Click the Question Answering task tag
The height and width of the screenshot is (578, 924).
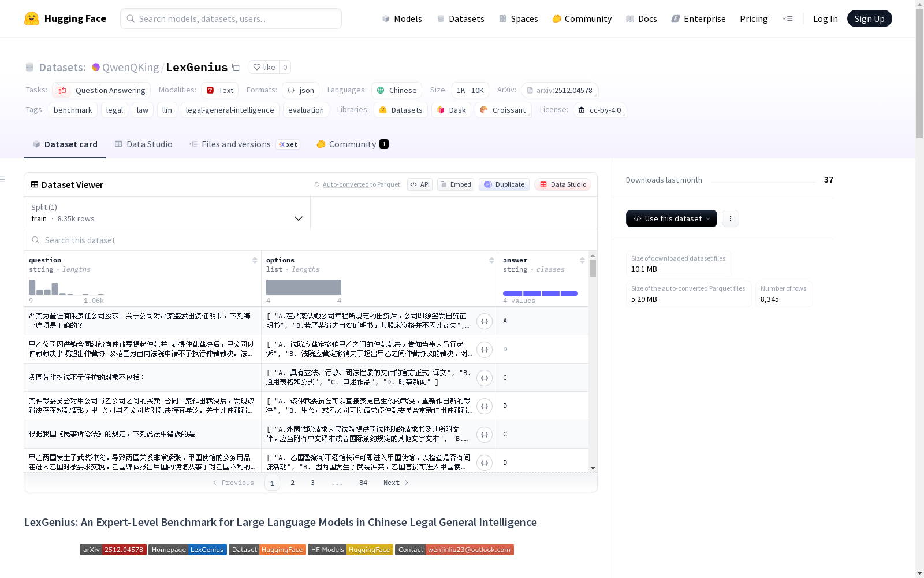[102, 90]
